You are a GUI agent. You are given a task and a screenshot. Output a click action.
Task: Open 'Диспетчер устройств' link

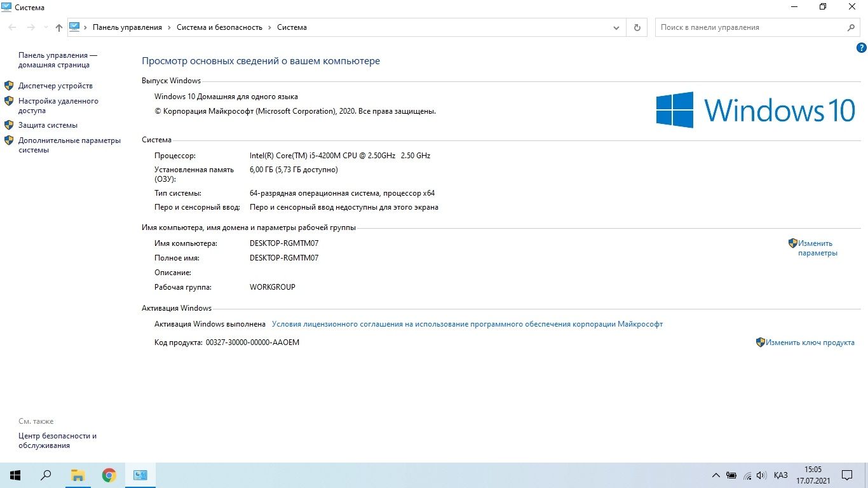point(55,86)
